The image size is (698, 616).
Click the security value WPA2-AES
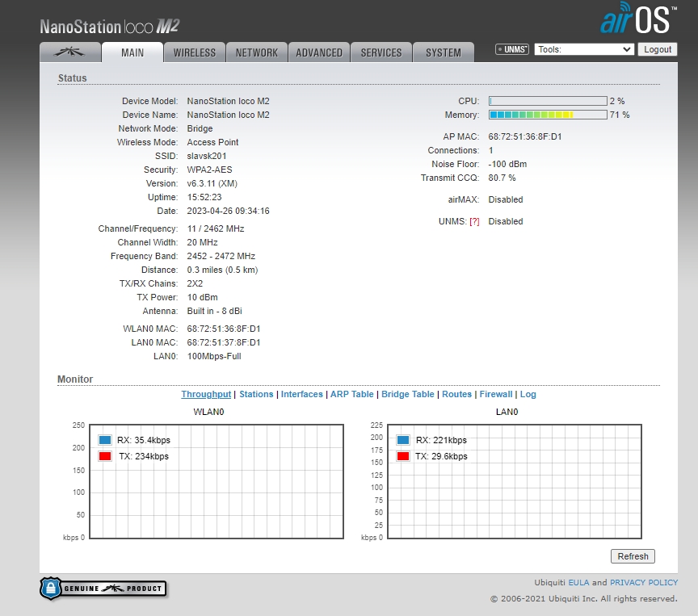tap(209, 170)
